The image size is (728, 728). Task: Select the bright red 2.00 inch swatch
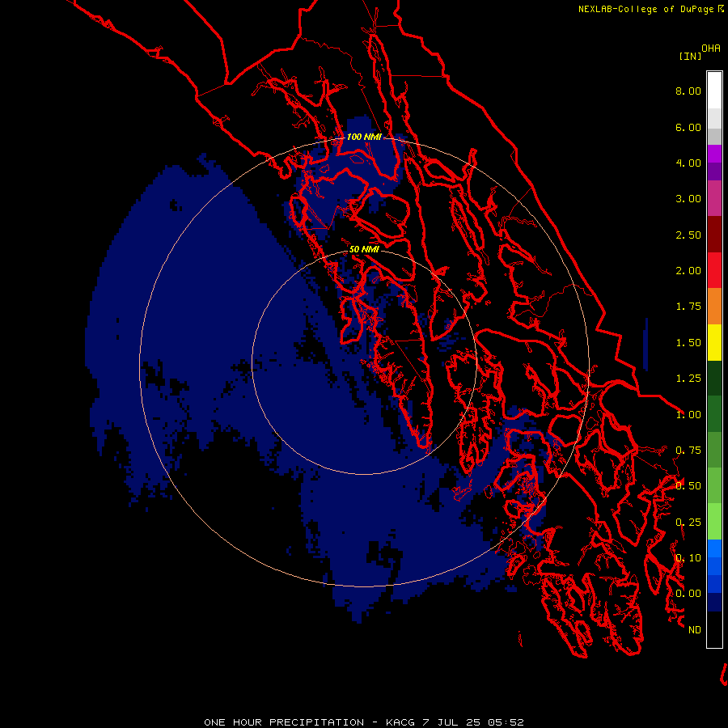[714, 271]
